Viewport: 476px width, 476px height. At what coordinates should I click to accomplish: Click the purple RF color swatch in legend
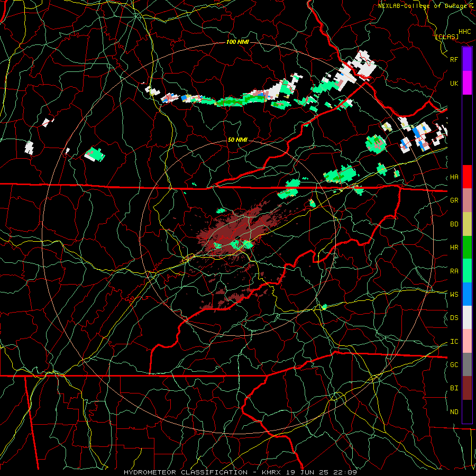click(x=467, y=59)
